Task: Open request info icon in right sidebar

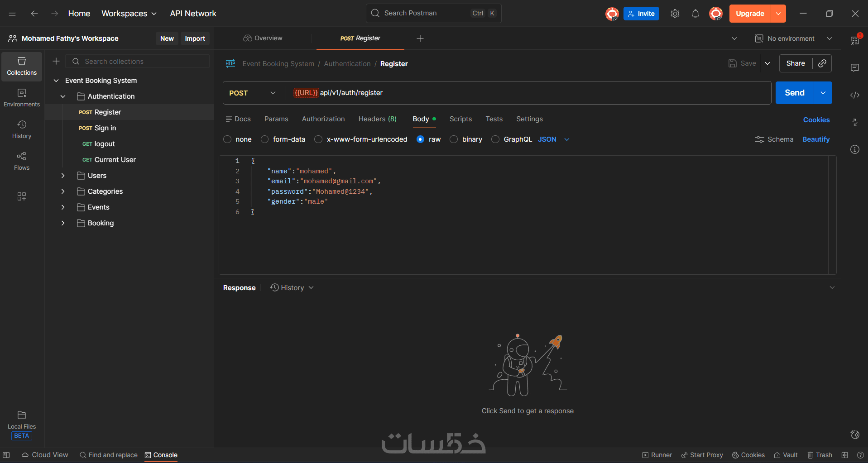Action: tap(855, 149)
